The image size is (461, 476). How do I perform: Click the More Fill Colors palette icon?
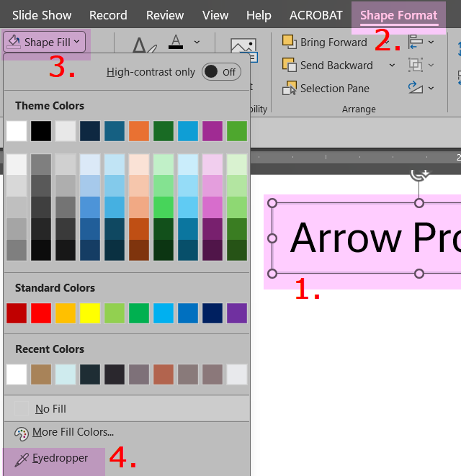pos(22,434)
